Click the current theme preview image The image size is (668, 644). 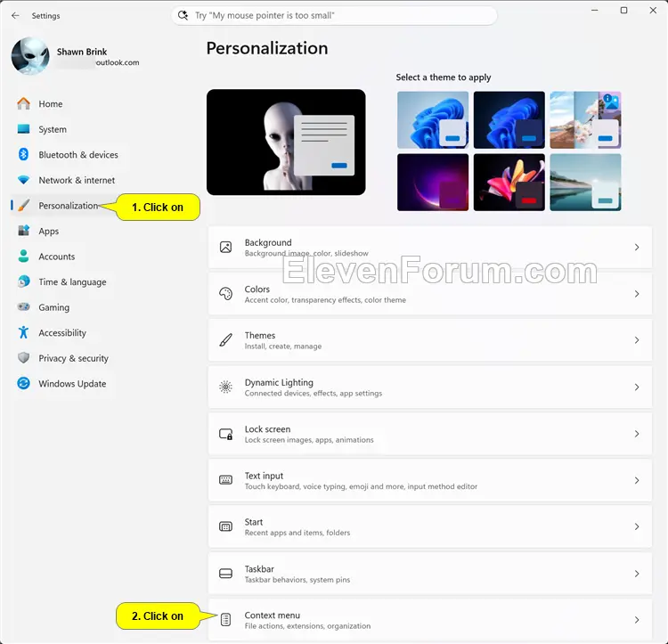click(286, 142)
